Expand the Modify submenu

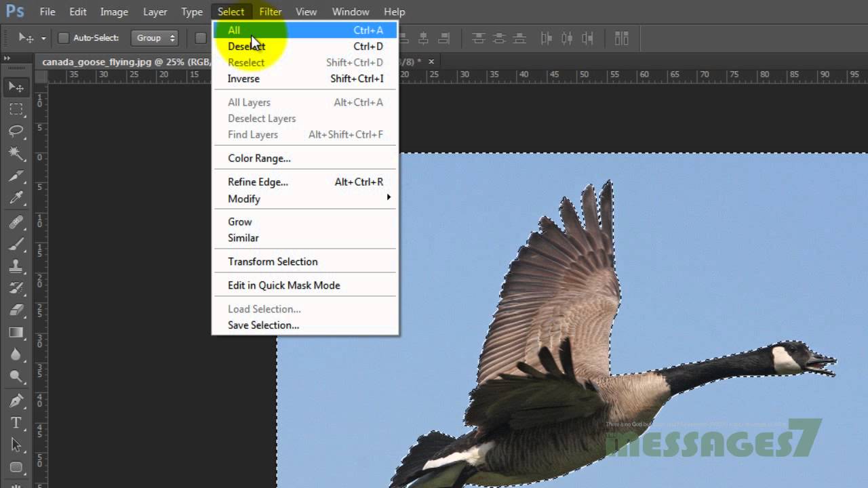click(x=305, y=199)
